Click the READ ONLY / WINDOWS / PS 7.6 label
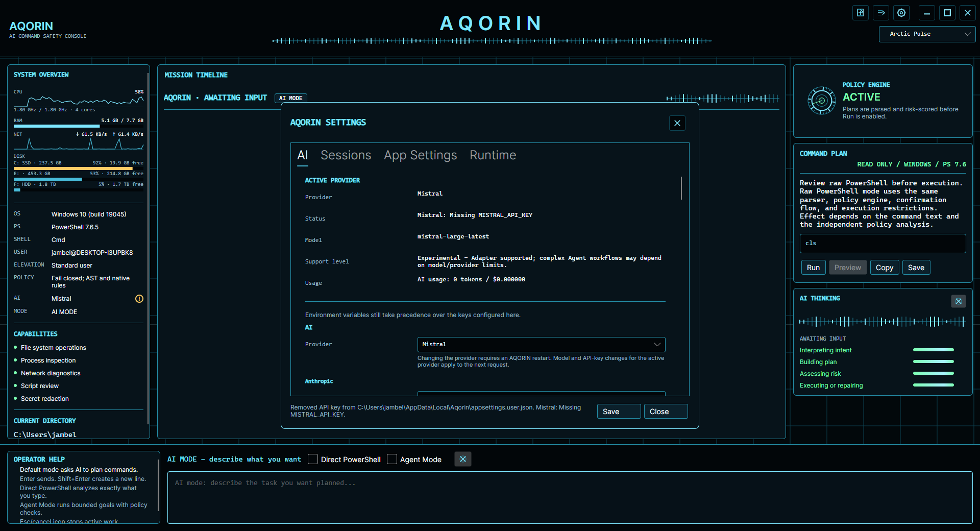 (912, 164)
